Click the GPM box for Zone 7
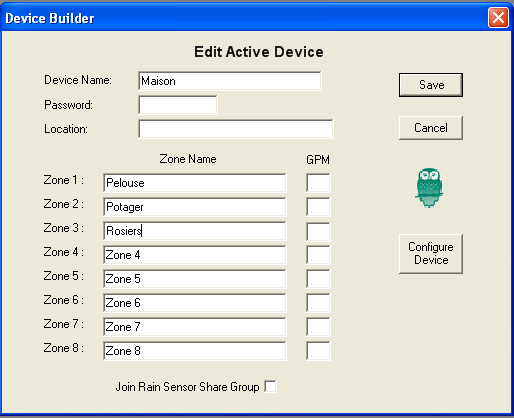 (318, 327)
